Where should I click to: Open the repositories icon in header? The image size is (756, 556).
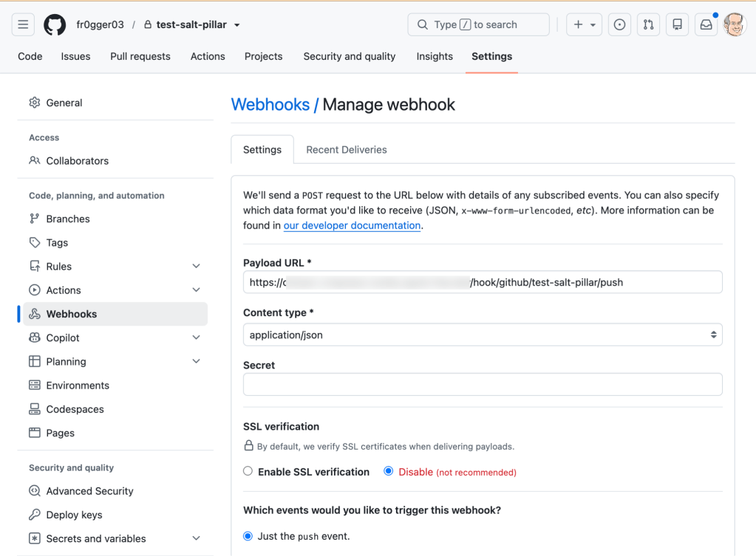pyautogui.click(x=678, y=24)
